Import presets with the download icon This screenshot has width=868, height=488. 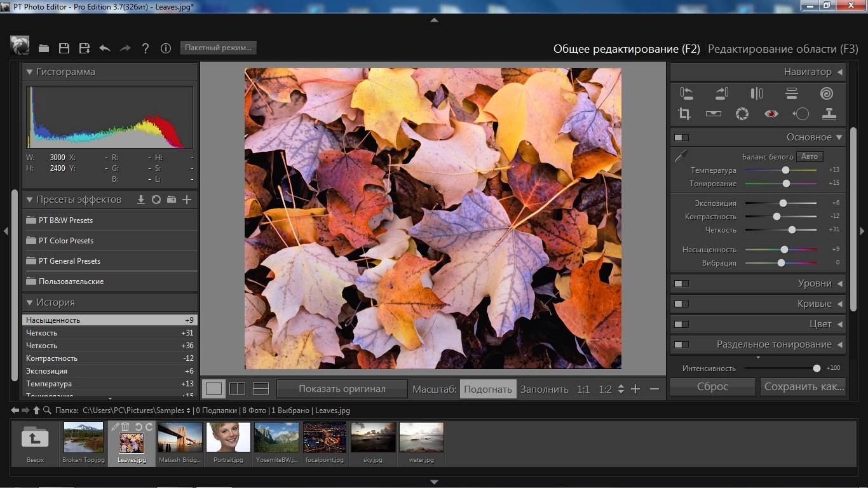coord(141,200)
